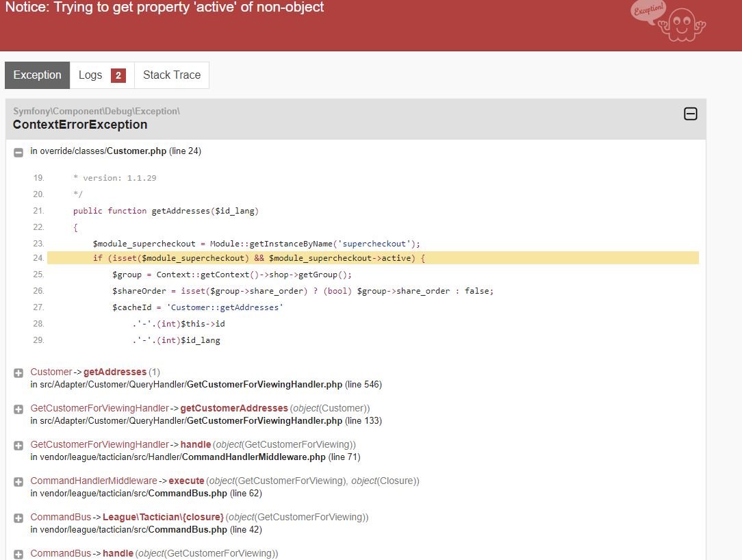This screenshot has width=742, height=560.
Task: Click highlighted code line 24
Action: [373, 258]
